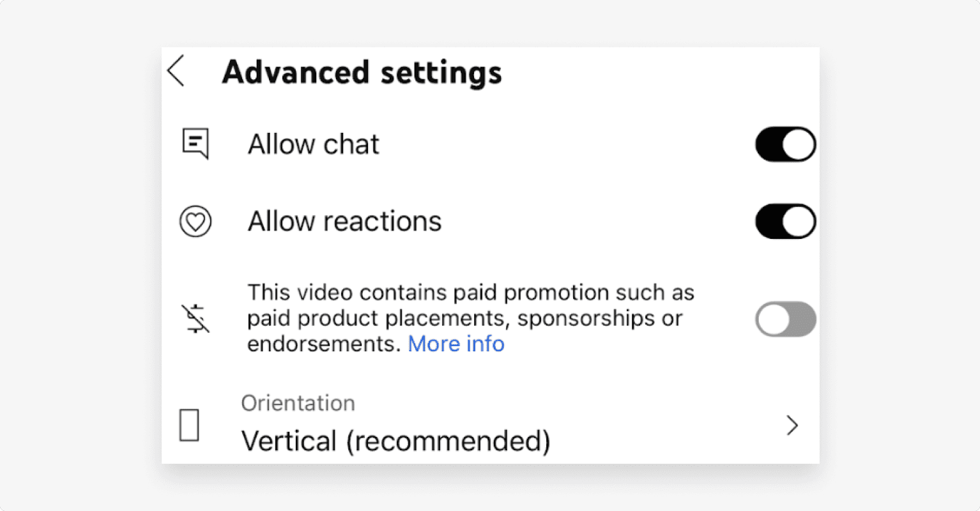Click the chat bubble icon
The width and height of the screenshot is (980, 511).
(x=195, y=144)
